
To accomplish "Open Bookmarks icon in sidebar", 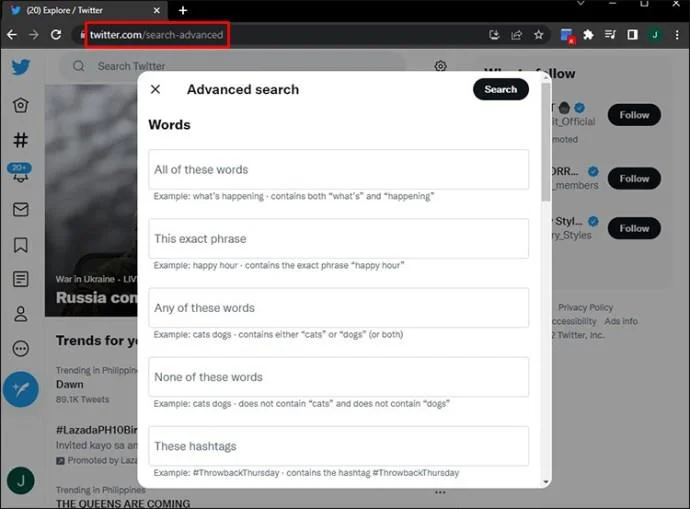I will point(21,245).
